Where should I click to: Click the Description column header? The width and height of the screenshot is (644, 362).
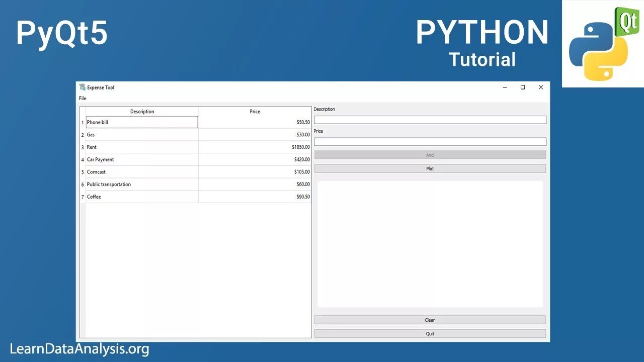click(x=142, y=112)
